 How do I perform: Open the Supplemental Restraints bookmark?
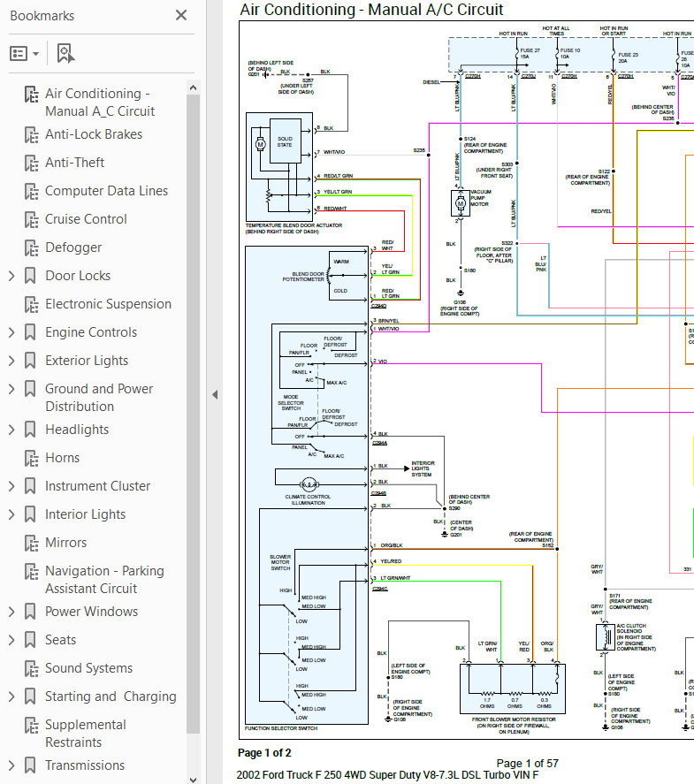(86, 734)
